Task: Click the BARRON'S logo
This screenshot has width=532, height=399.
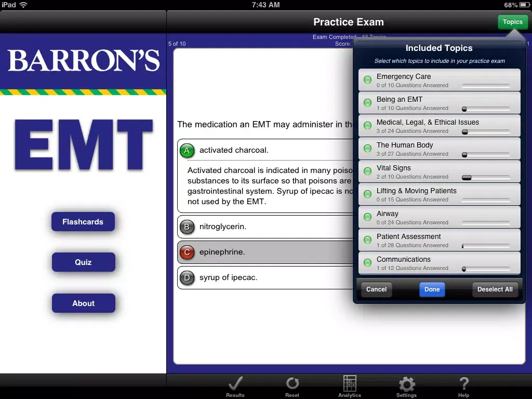Action: pyautogui.click(x=84, y=61)
